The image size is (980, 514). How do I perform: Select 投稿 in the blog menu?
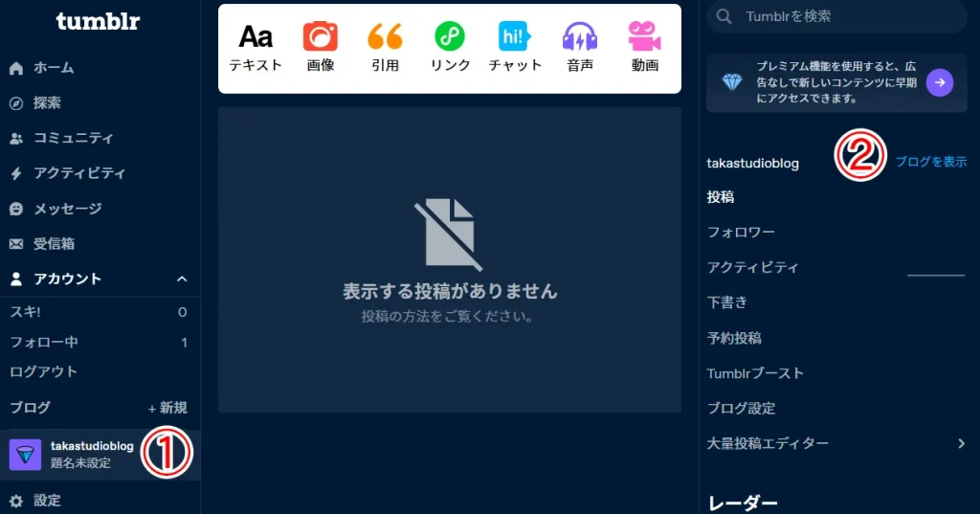[720, 197]
